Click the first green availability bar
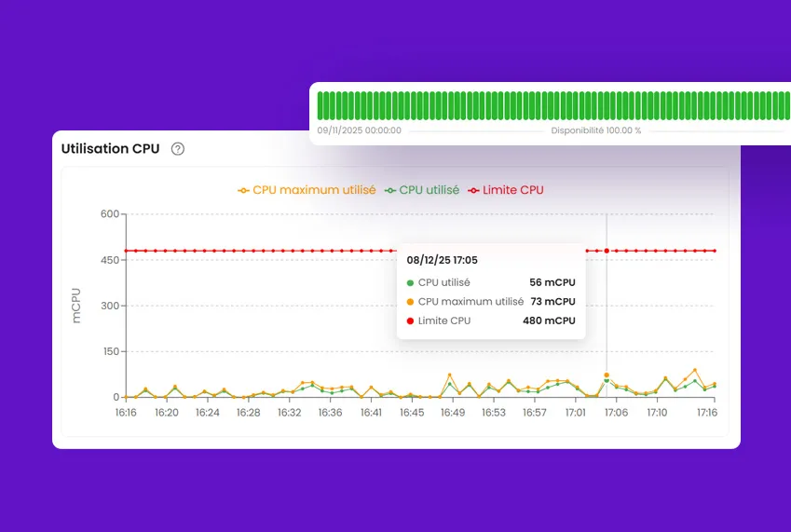791x532 pixels. click(x=320, y=106)
